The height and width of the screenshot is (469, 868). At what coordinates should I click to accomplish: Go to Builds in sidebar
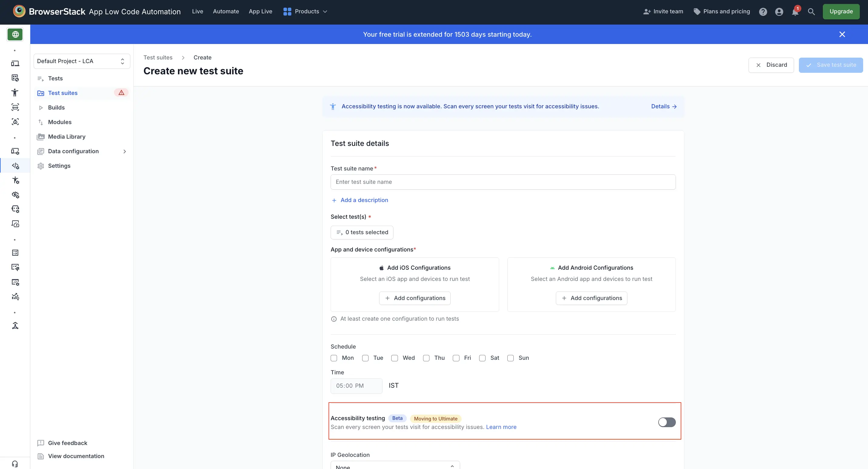(x=82, y=107)
